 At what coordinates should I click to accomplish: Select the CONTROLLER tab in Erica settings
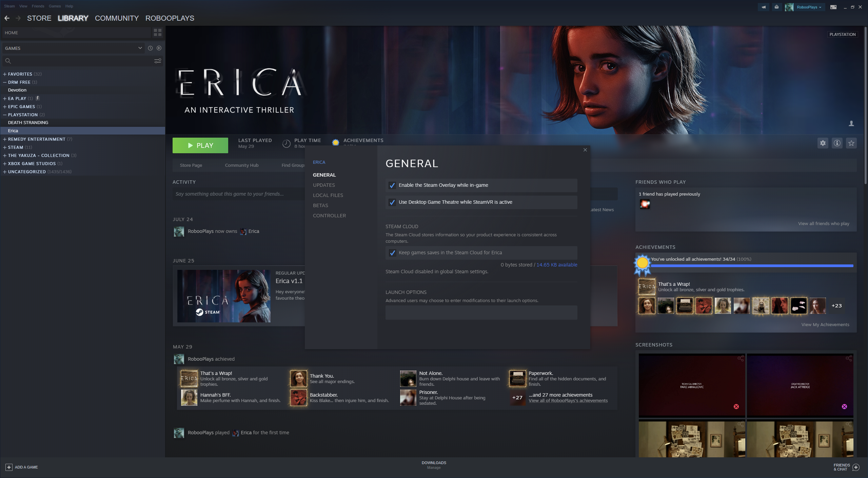click(x=329, y=215)
